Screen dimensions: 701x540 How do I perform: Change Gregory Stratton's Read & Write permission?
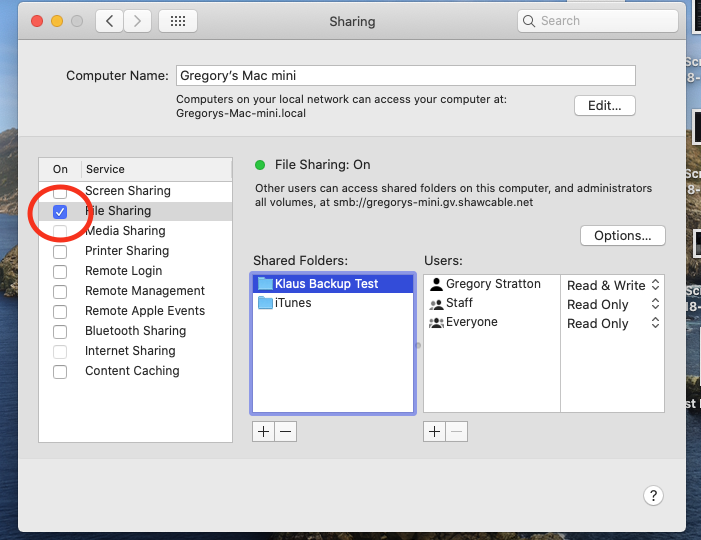pos(612,285)
